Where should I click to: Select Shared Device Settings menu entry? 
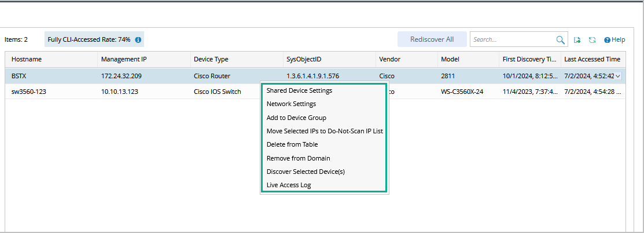pos(299,90)
